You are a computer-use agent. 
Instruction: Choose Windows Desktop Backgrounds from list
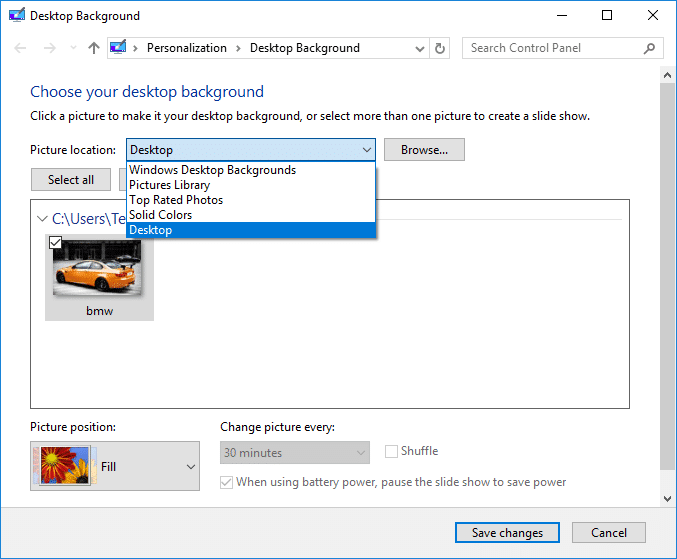(251, 170)
